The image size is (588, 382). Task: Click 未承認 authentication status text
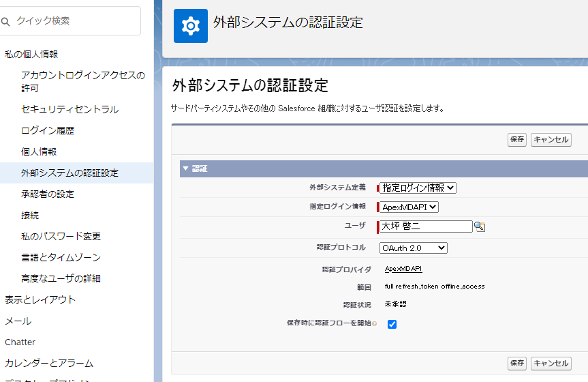pos(395,304)
